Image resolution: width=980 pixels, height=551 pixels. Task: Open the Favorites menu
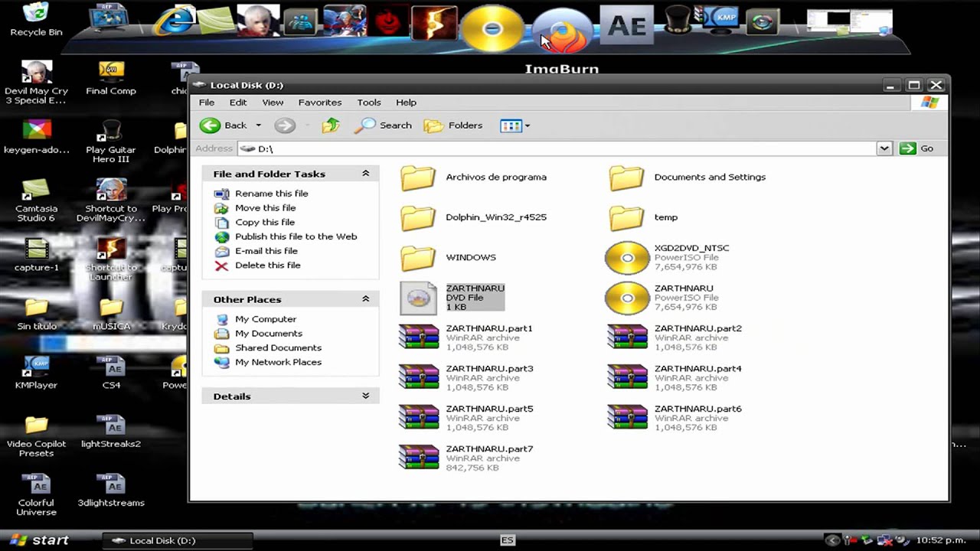tap(320, 103)
